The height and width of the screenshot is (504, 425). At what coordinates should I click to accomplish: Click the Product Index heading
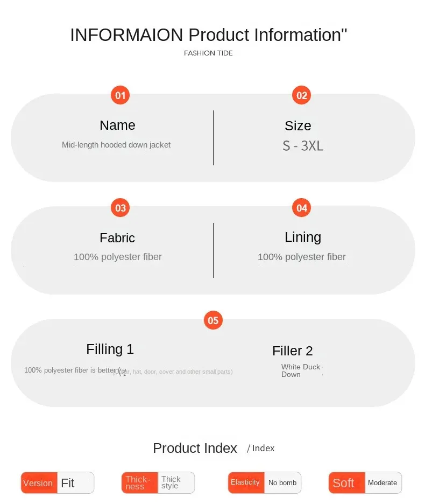coord(195,448)
